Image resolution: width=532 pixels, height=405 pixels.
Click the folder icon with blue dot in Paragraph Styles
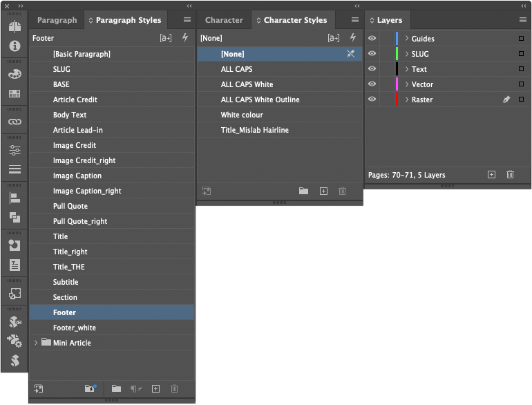[x=91, y=388]
